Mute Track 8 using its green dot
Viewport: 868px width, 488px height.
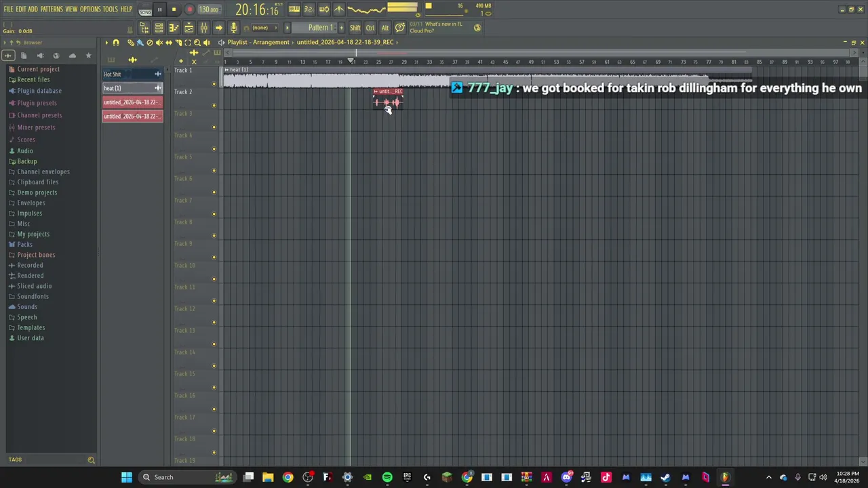click(214, 236)
